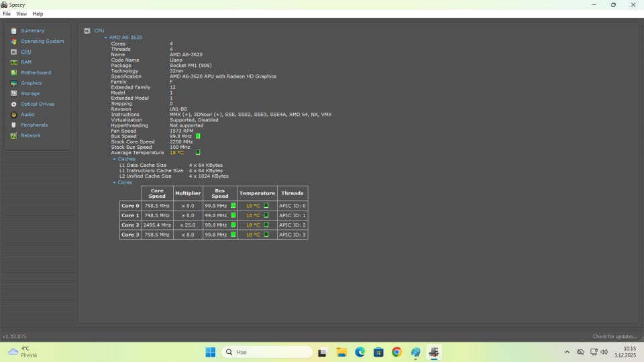Collapse the Cores section

tap(114, 182)
